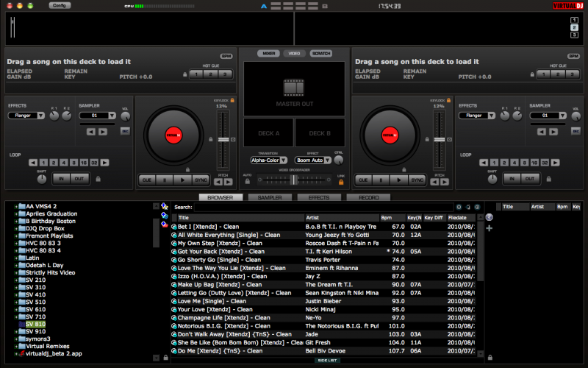Click the SIDE LIST button
Viewport: 588px width, 368px height.
click(x=327, y=360)
